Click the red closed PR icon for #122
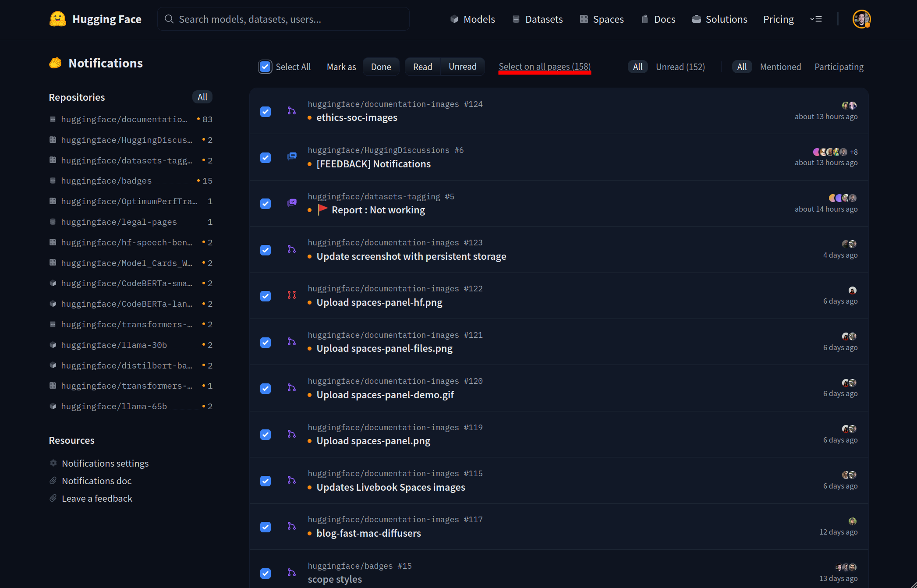This screenshot has height=588, width=917. 291,295
